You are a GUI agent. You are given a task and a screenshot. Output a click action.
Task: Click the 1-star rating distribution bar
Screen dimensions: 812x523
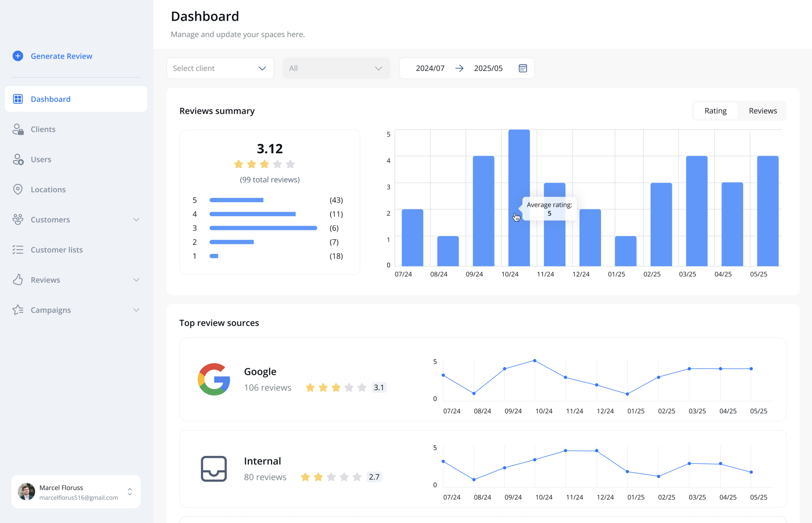click(214, 256)
